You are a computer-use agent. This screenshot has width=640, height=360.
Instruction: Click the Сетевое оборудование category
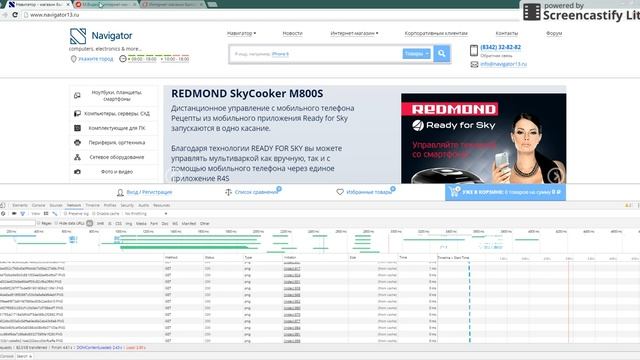pyautogui.click(x=117, y=157)
